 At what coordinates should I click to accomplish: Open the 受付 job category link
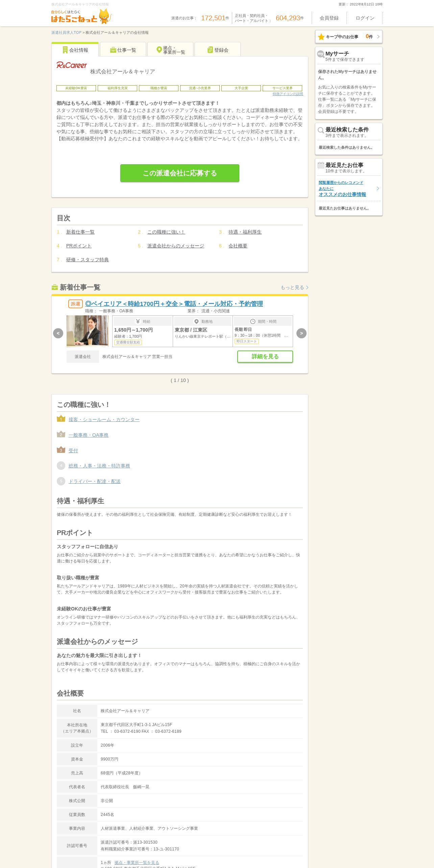coord(73,451)
